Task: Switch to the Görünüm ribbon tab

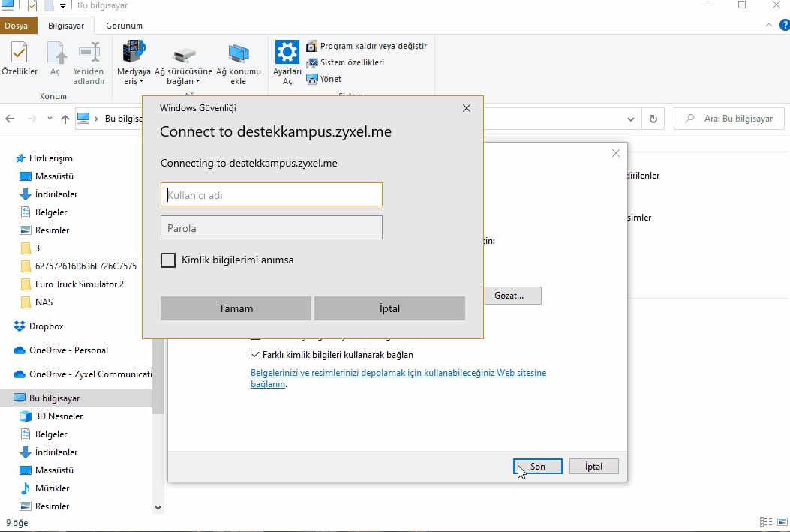Action: 124,26
